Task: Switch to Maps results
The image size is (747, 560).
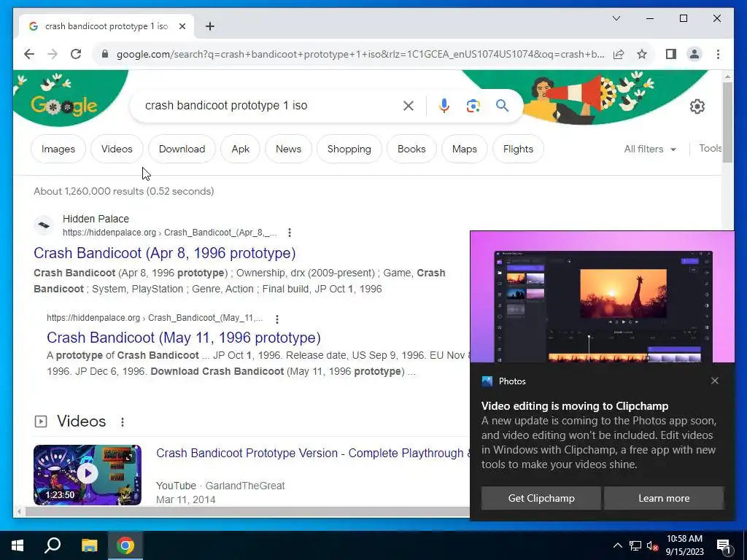Action: coord(465,149)
